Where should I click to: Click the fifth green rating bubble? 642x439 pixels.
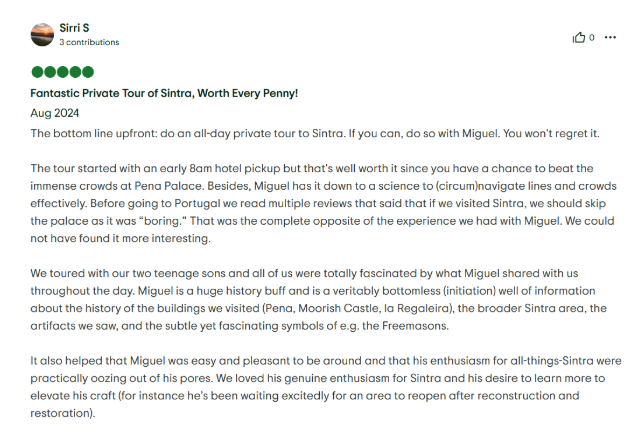click(x=88, y=72)
